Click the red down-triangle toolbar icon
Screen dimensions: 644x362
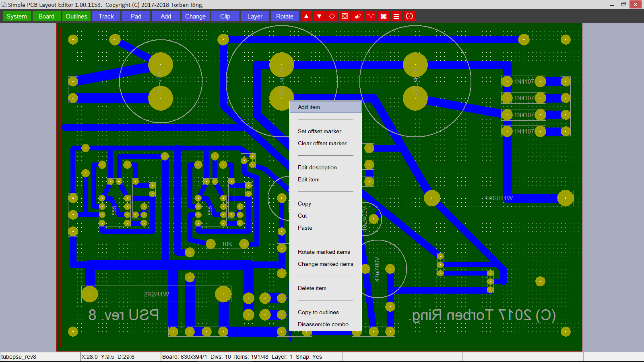pyautogui.click(x=319, y=16)
